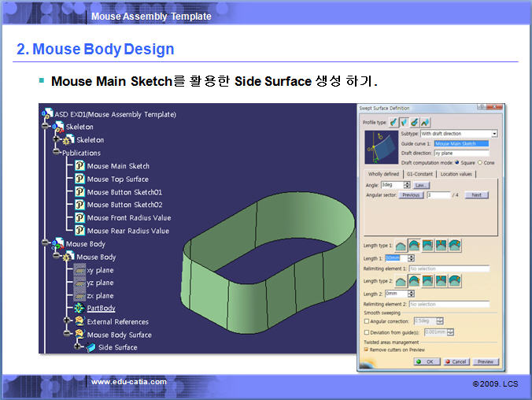Select the last Profile type icon
The image size is (532, 400).
click(426, 123)
